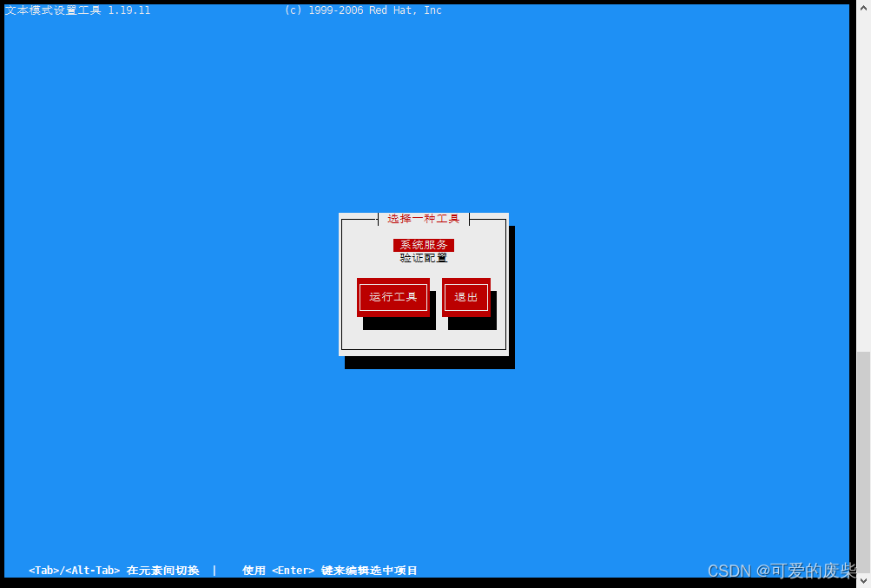The width and height of the screenshot is (871, 588).
Task: Click the vertical scrollbar thumb
Action: [863, 462]
